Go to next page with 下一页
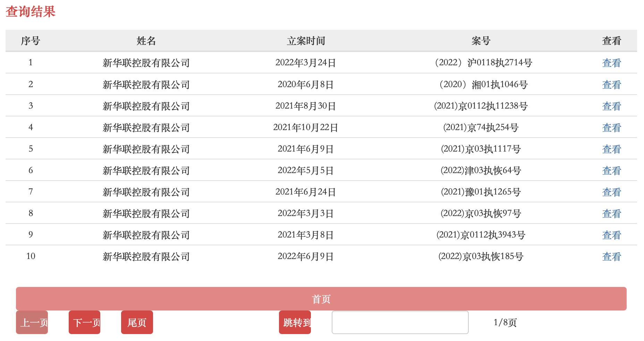 (x=84, y=322)
